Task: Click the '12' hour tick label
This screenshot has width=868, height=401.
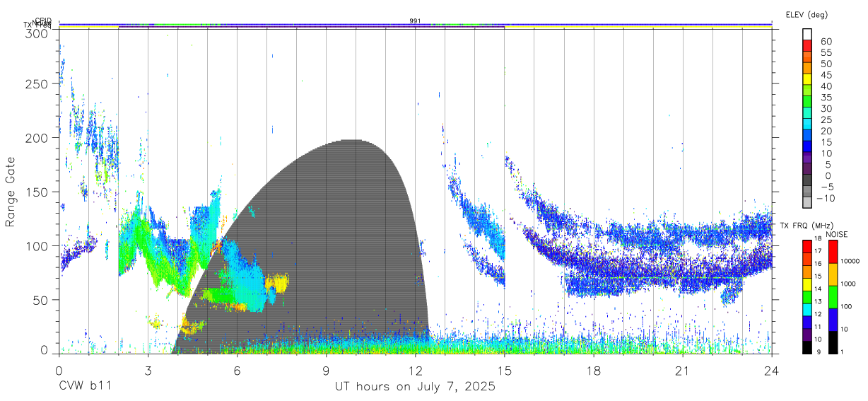Action: pos(415,371)
